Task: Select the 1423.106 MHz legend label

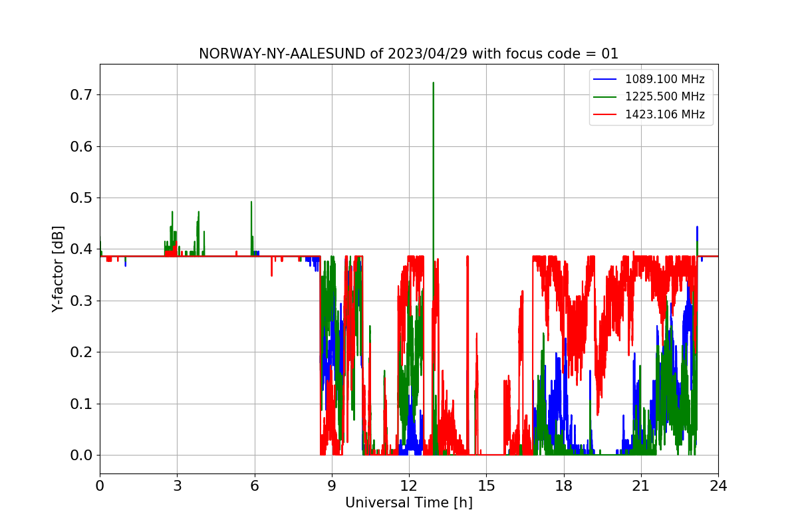Action: (664, 114)
